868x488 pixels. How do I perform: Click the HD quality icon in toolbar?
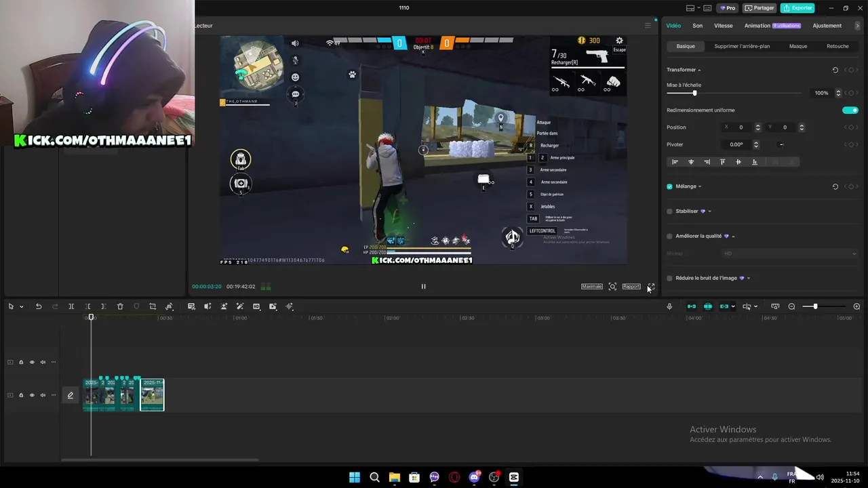click(x=256, y=306)
